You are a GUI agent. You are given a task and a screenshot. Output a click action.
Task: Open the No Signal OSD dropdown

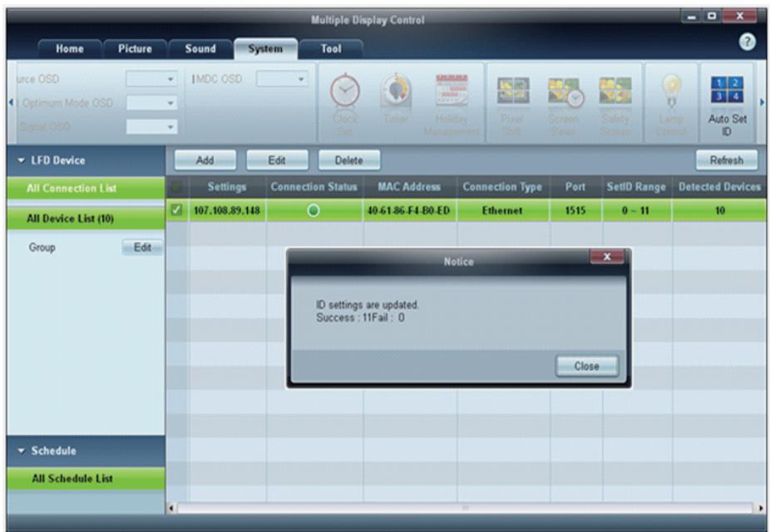[x=151, y=127]
